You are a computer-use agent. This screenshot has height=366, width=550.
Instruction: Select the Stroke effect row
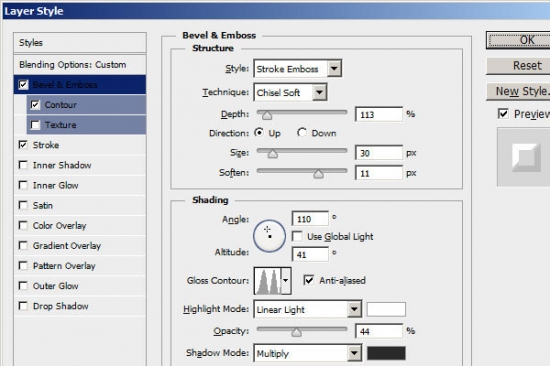[x=80, y=145]
